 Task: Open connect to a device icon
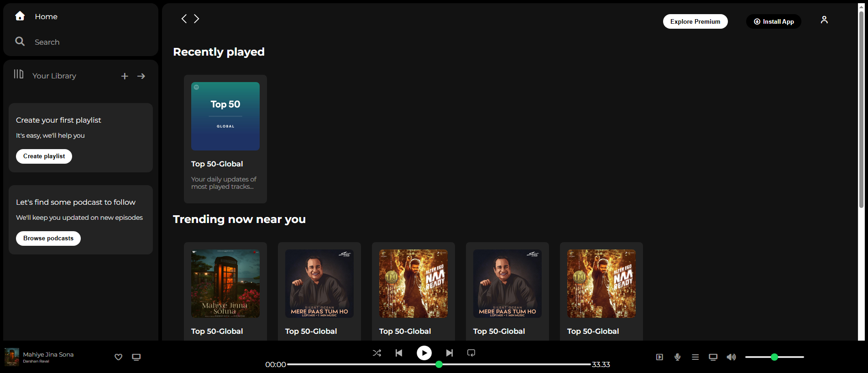713,357
